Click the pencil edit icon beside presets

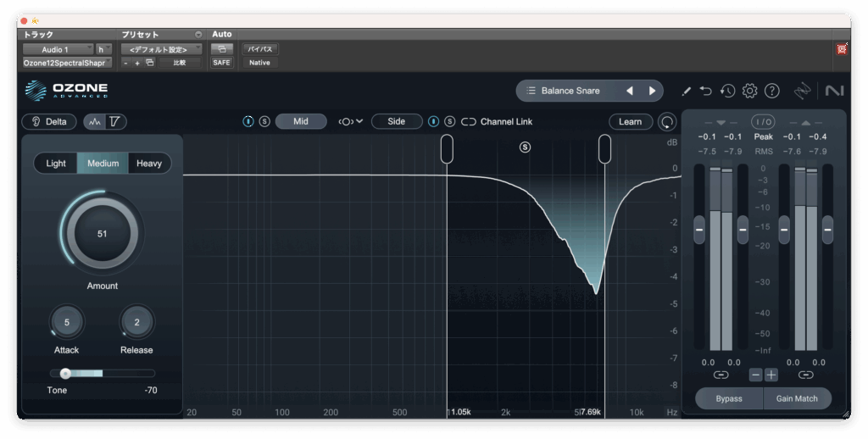pyautogui.click(x=686, y=91)
